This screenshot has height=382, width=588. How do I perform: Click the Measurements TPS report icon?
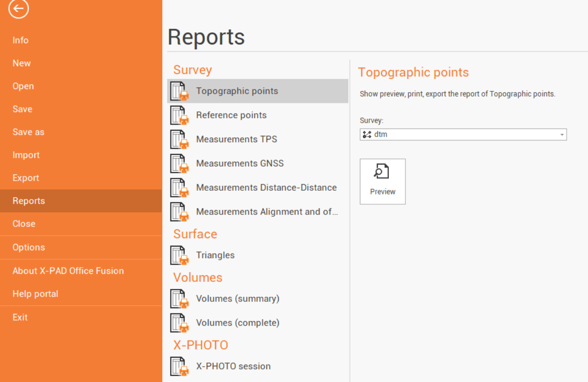pyautogui.click(x=179, y=140)
